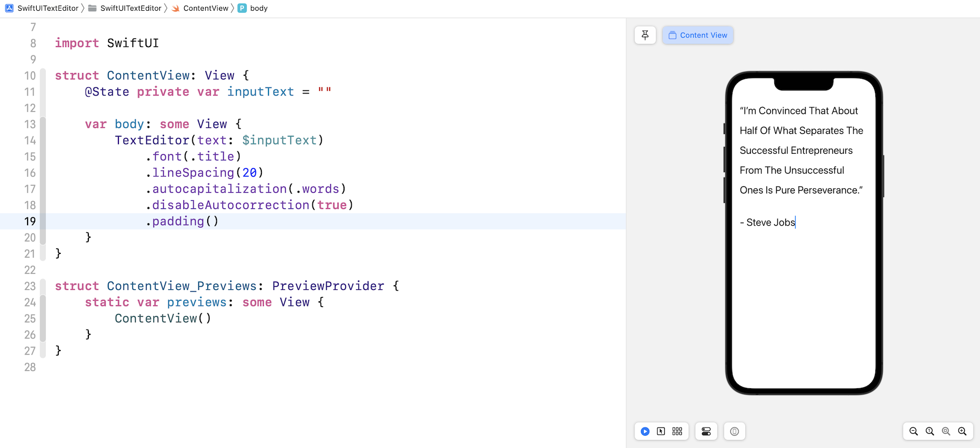Pin the preview with the pin icon
Image resolution: width=980 pixels, height=448 pixels.
coord(645,35)
